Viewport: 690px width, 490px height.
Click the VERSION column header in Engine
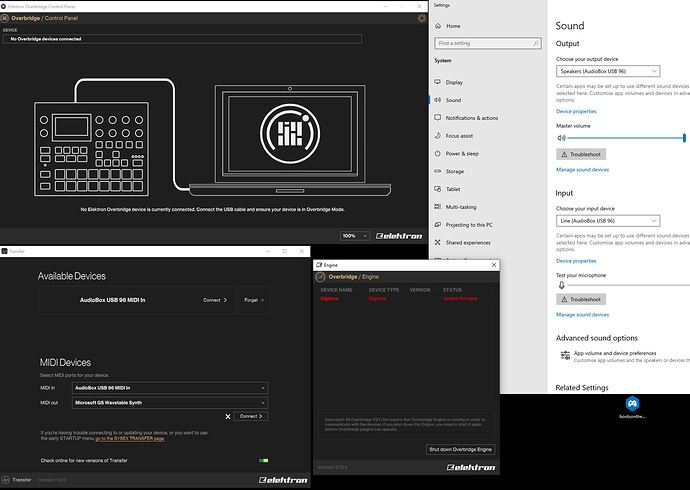(420, 290)
